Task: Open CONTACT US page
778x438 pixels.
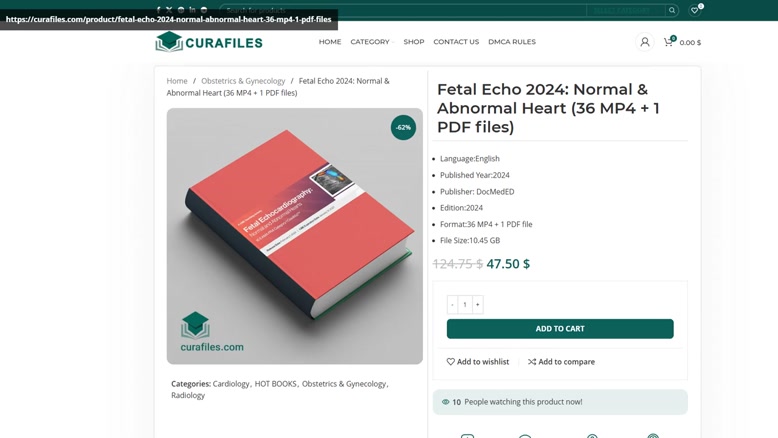Action: (456, 42)
